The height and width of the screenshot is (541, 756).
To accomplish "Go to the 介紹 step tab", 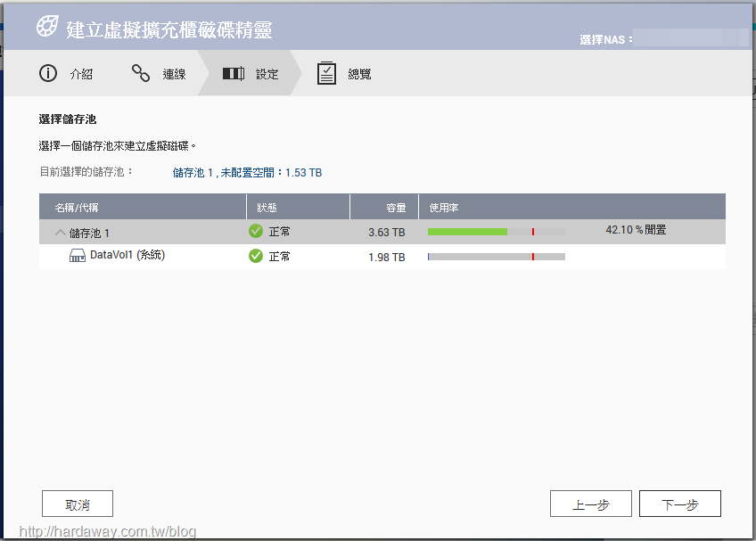I will coord(67,74).
